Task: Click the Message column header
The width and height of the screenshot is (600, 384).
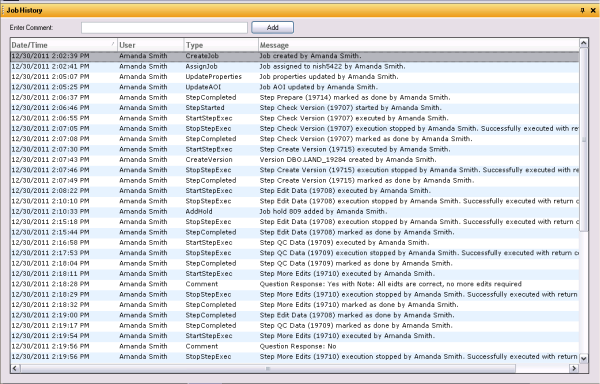Action: click(419, 45)
